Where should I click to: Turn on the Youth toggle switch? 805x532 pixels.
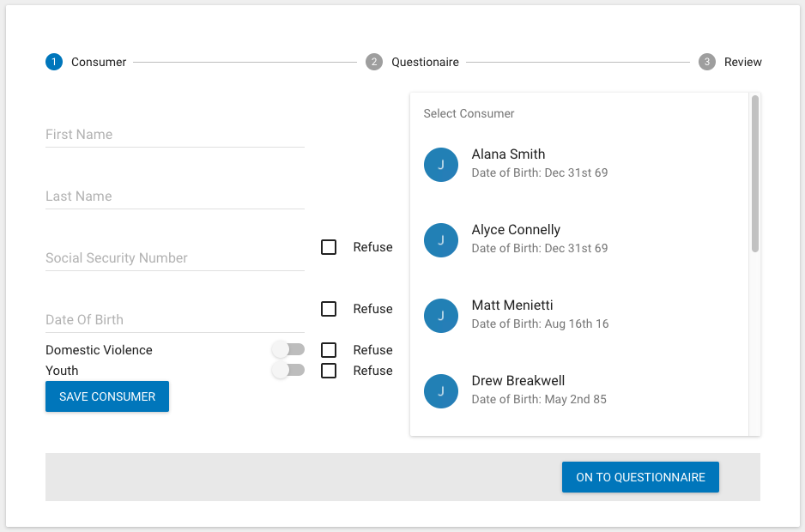pyautogui.click(x=287, y=371)
